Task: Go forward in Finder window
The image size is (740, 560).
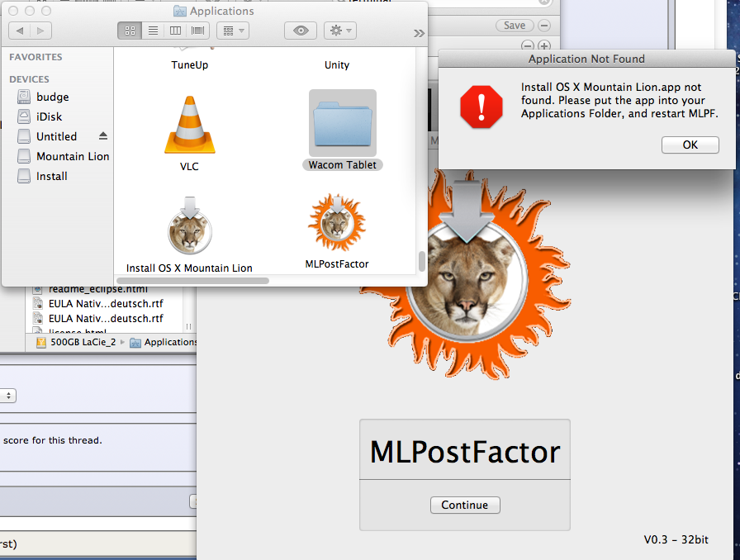Action: (41, 31)
